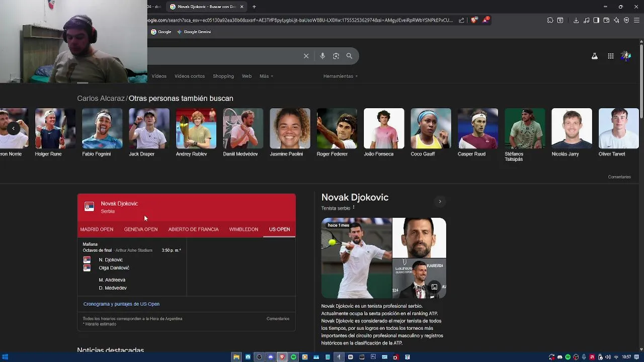Switch to Shopping search filter
Screen dimensions: 644x362
(223, 76)
